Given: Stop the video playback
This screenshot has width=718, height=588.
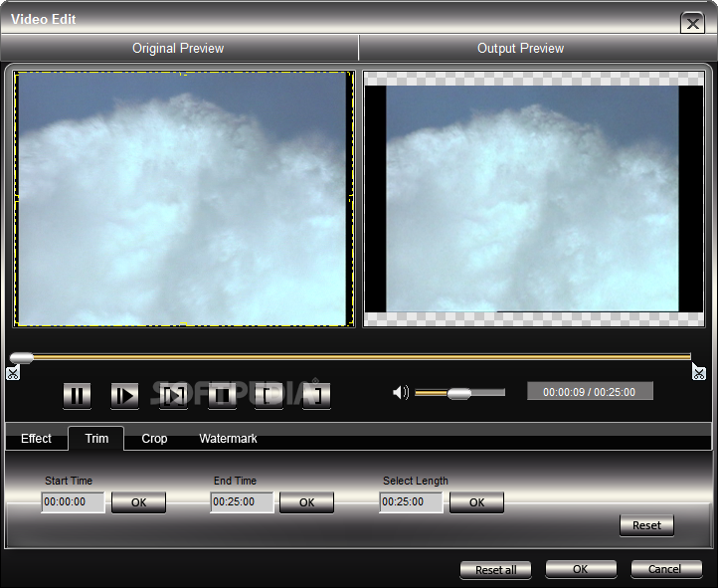Looking at the screenshot, I should [222, 396].
